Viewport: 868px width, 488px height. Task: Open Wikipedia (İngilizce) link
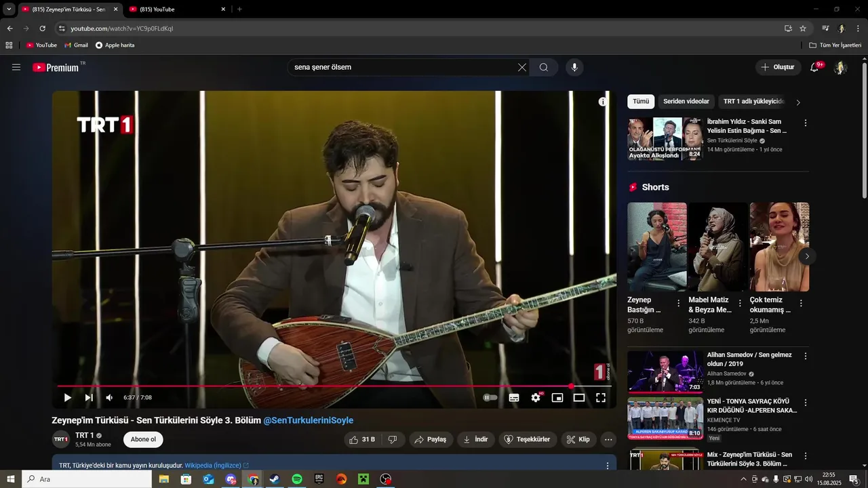pyautogui.click(x=217, y=466)
